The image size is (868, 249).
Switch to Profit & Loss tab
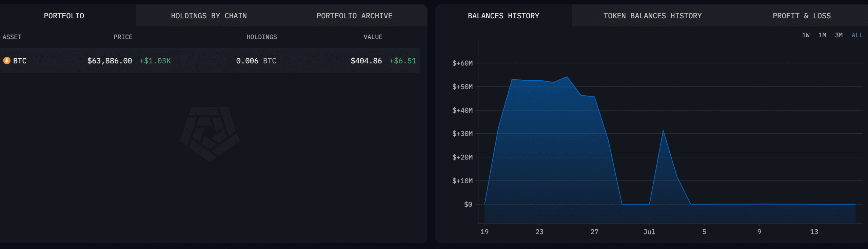(802, 16)
